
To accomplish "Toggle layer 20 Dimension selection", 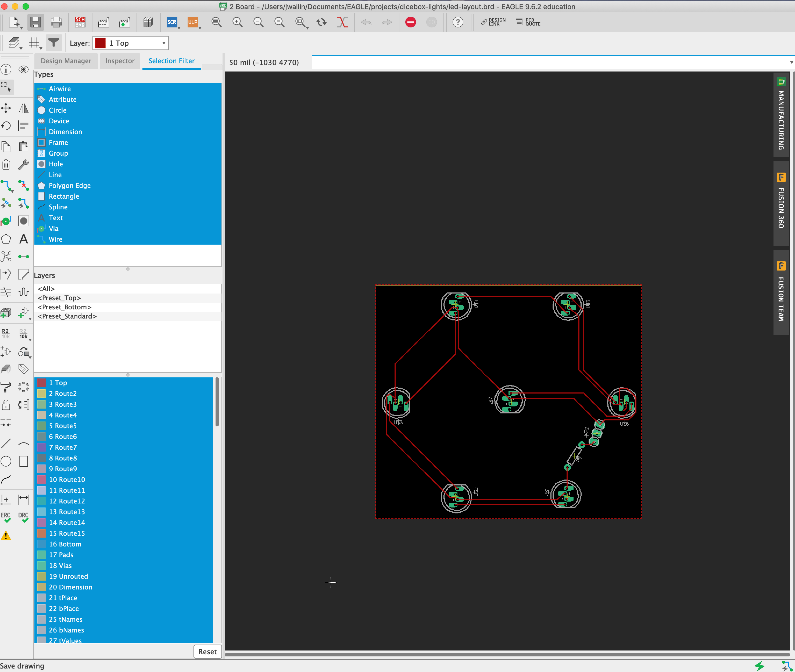I will (x=124, y=587).
